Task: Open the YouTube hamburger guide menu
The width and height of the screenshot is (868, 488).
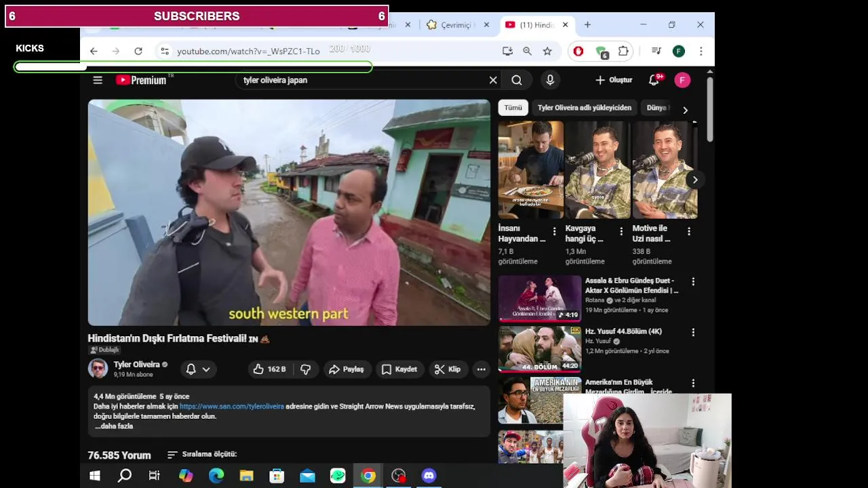Action: [x=98, y=80]
